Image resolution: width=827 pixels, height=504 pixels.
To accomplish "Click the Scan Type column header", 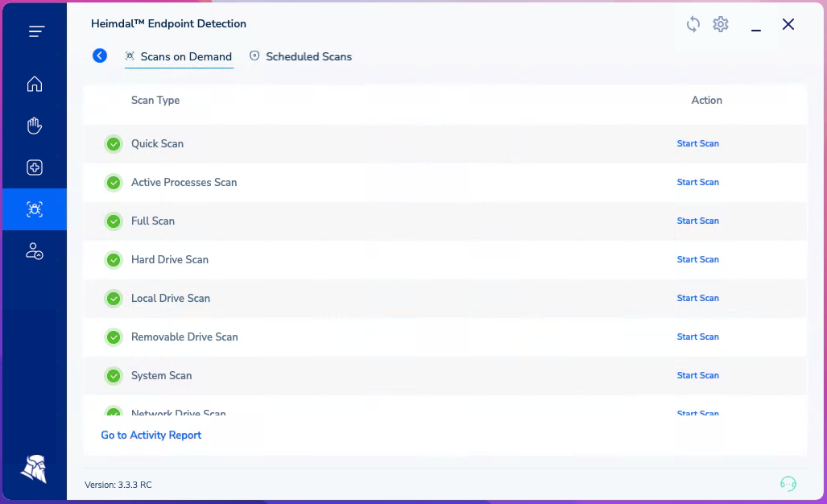I will [x=155, y=100].
